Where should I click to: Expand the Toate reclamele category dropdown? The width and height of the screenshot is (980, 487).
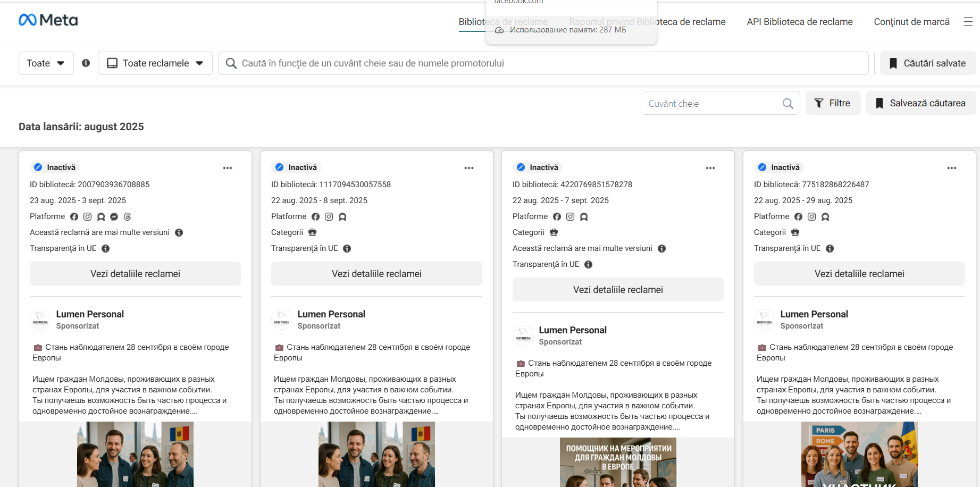[155, 63]
